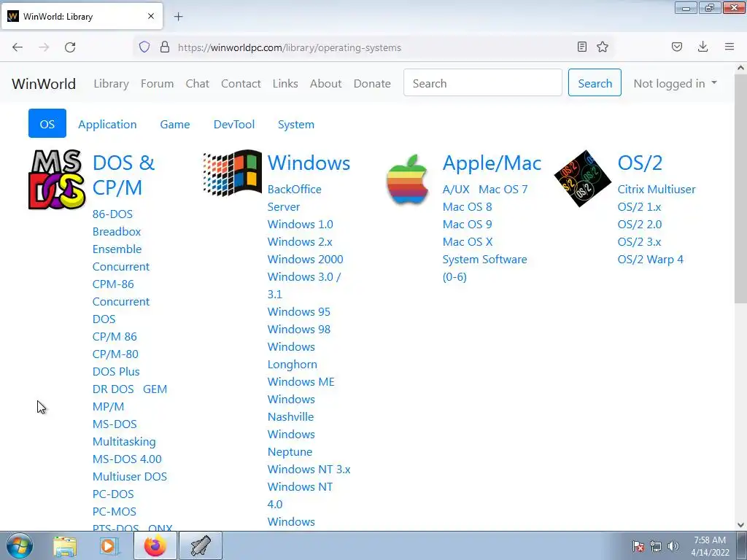Click the space shuttle taskbar icon
Viewport: 747px width, 560px height.
point(201,545)
